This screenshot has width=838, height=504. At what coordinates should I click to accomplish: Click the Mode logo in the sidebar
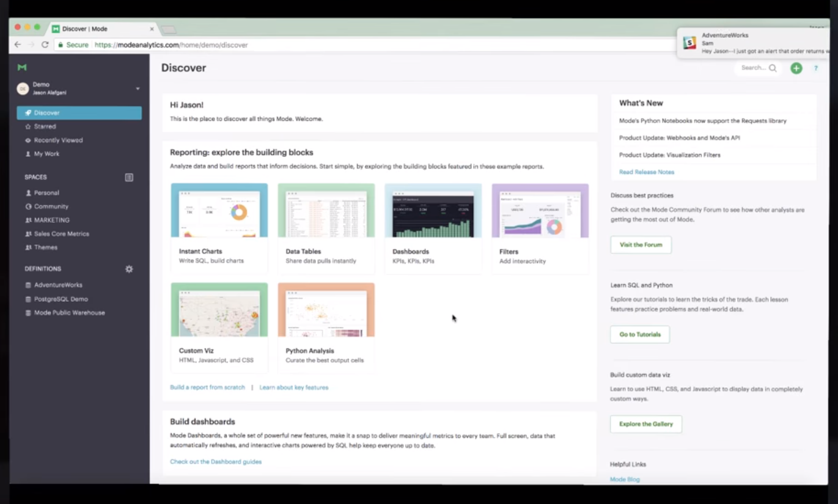tap(22, 67)
